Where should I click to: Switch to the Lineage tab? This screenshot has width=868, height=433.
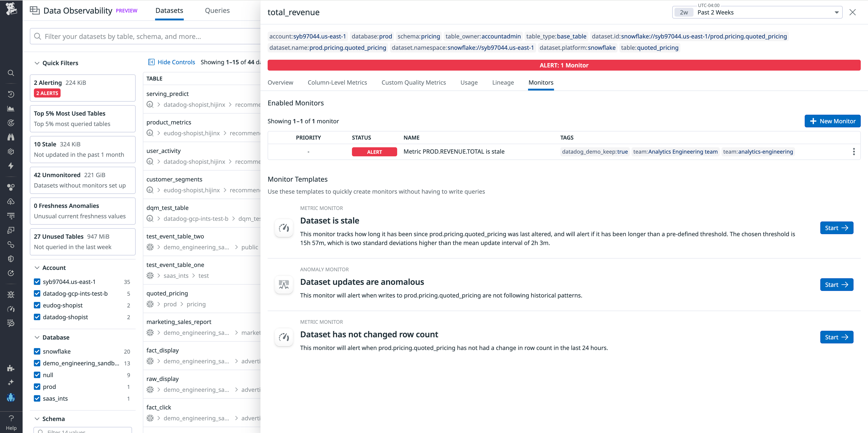tap(503, 83)
